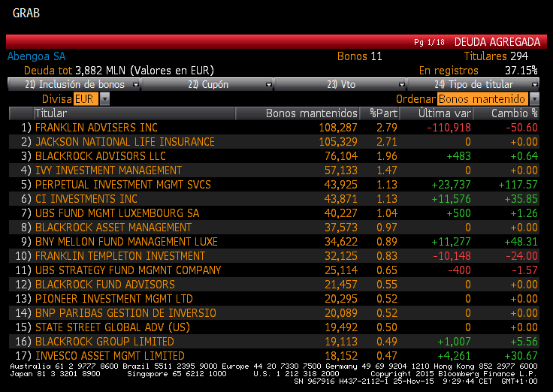553x392 pixels.
Task: Click the -10,148 last change value
Action: [x=452, y=256]
